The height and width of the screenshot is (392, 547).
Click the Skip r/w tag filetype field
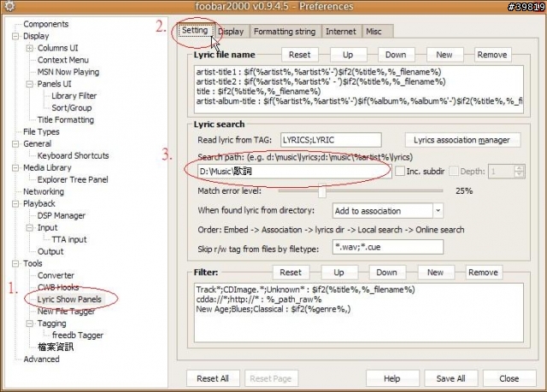[x=387, y=247]
